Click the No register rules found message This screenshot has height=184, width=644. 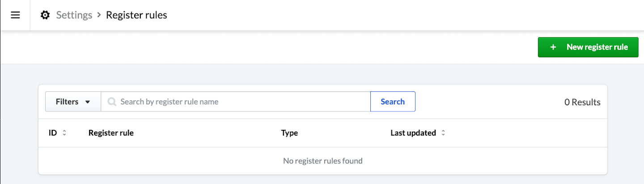[x=322, y=161]
